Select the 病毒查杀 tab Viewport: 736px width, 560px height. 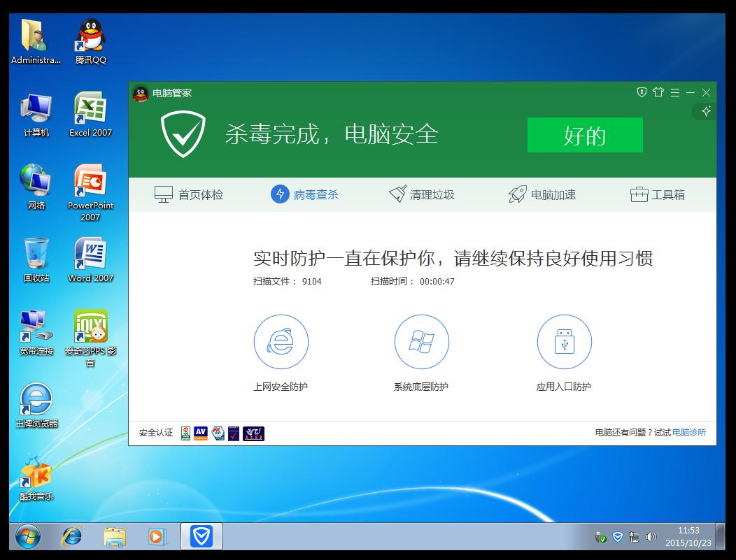304,194
